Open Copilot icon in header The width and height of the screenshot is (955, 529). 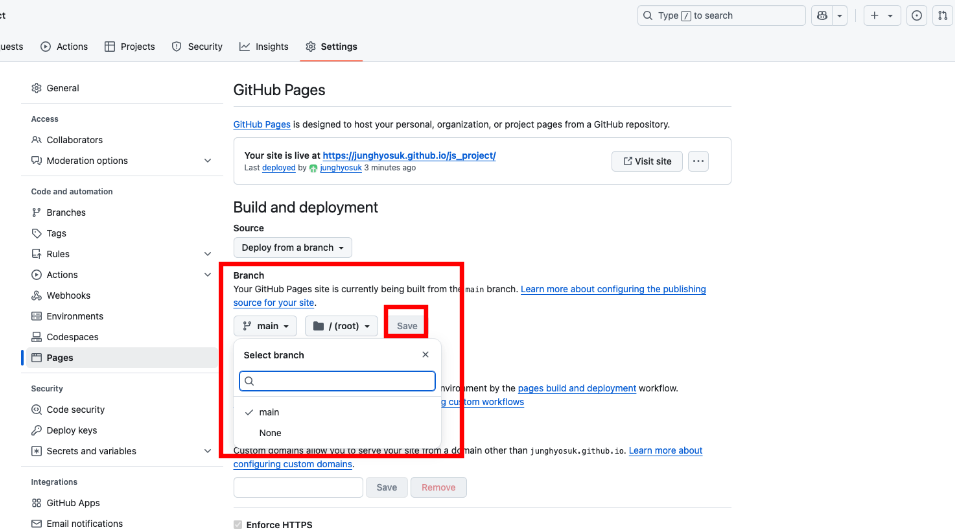tap(822, 16)
